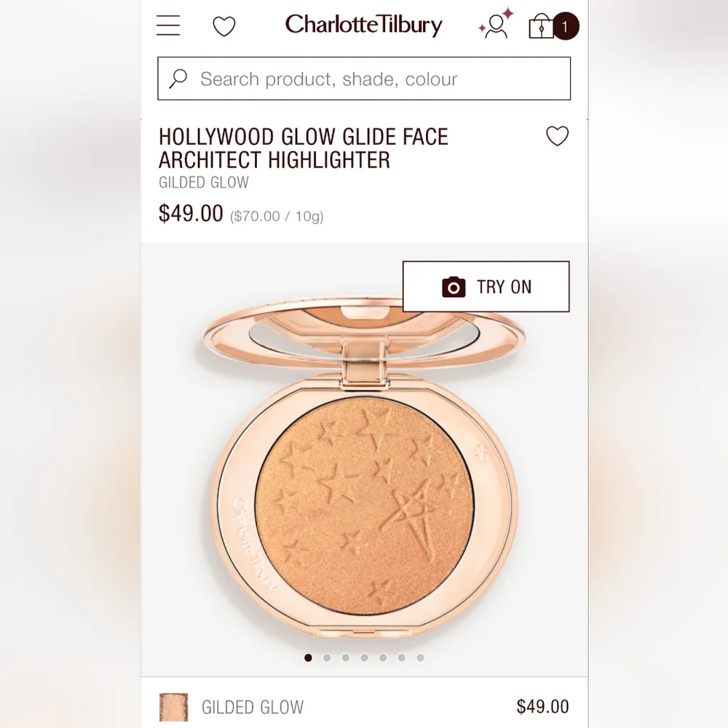Viewport: 728px width, 728px height.
Task: Open the hamburger navigation menu
Action: 168,25
